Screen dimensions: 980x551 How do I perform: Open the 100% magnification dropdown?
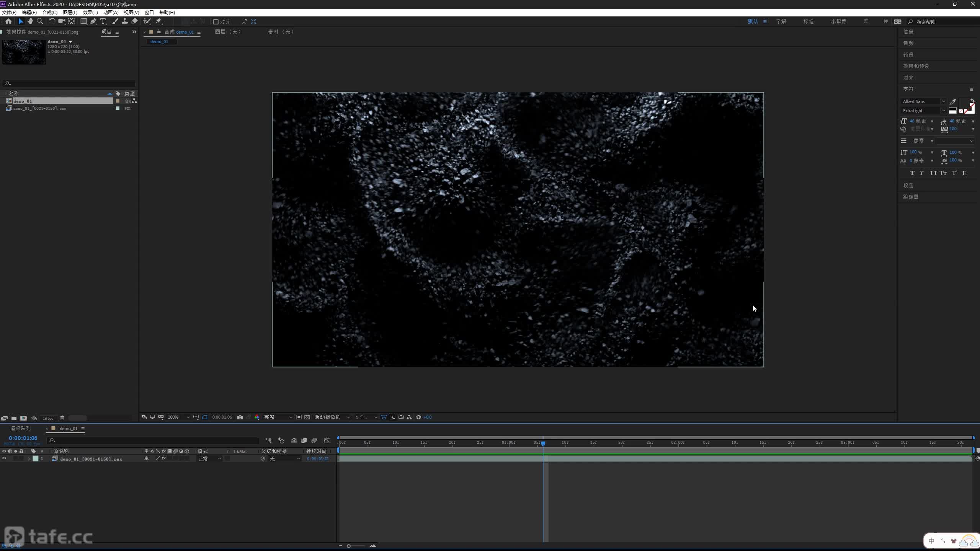tap(178, 417)
